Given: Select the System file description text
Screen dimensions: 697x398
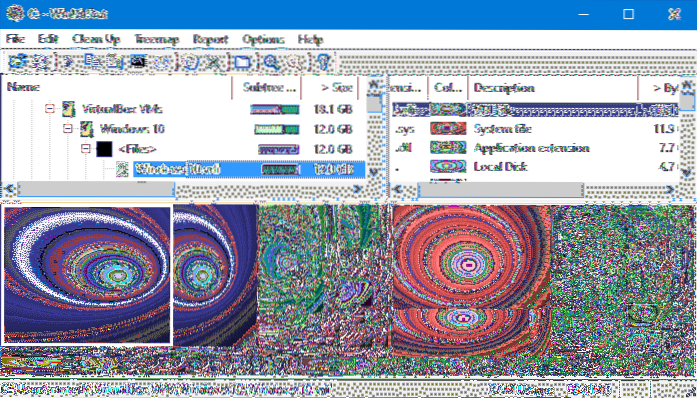Looking at the screenshot, I should [x=502, y=129].
